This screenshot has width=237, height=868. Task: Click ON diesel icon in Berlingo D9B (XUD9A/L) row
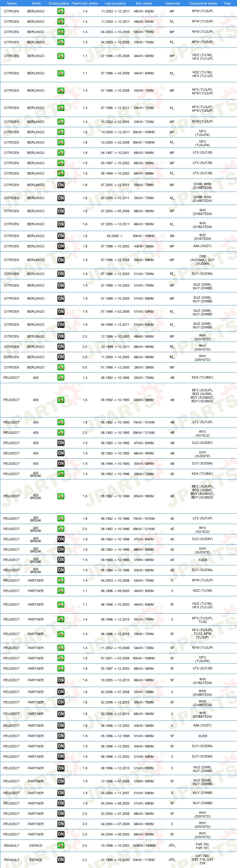tap(61, 260)
